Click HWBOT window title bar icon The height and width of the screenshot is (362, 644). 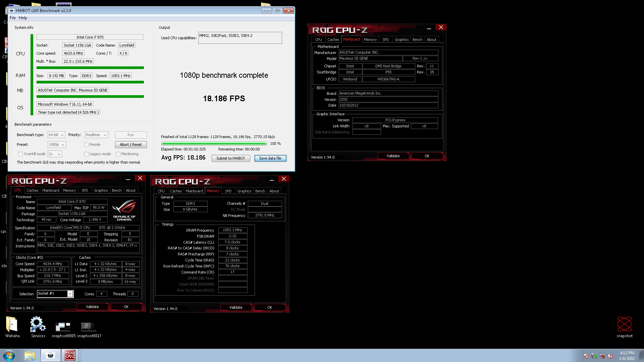(12, 10)
